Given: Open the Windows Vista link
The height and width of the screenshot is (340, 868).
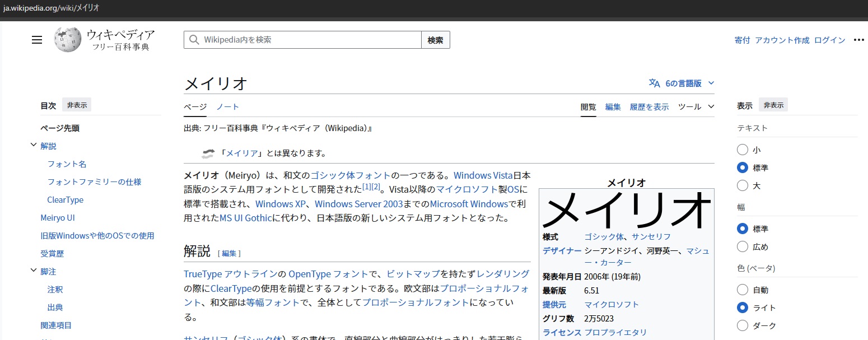Looking at the screenshot, I should [483, 175].
